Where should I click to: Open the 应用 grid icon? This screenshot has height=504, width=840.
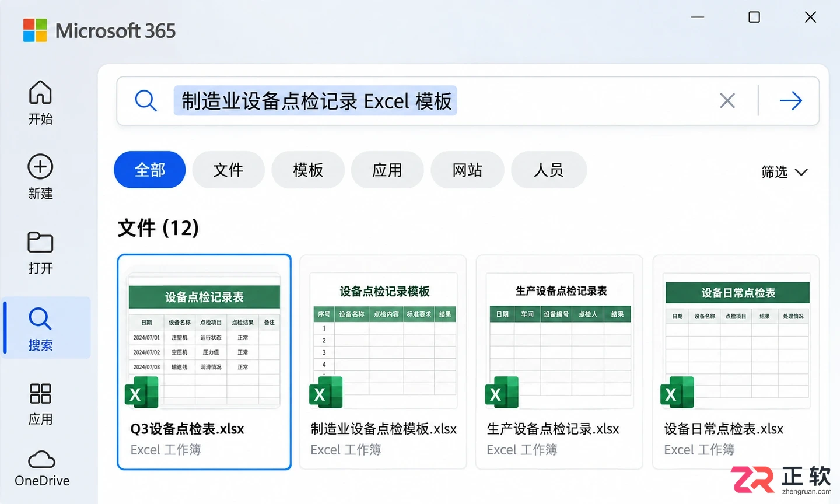[40, 394]
